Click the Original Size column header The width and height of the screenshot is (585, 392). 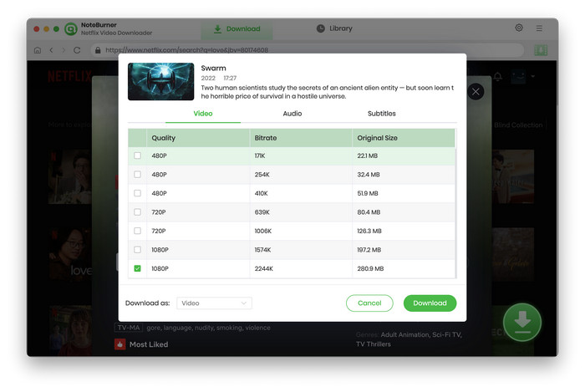pos(404,138)
